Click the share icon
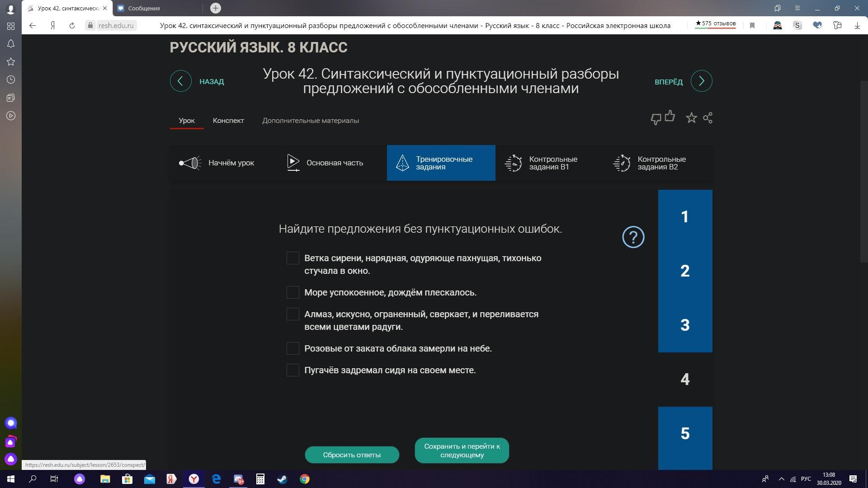The image size is (868, 488). coord(708,118)
